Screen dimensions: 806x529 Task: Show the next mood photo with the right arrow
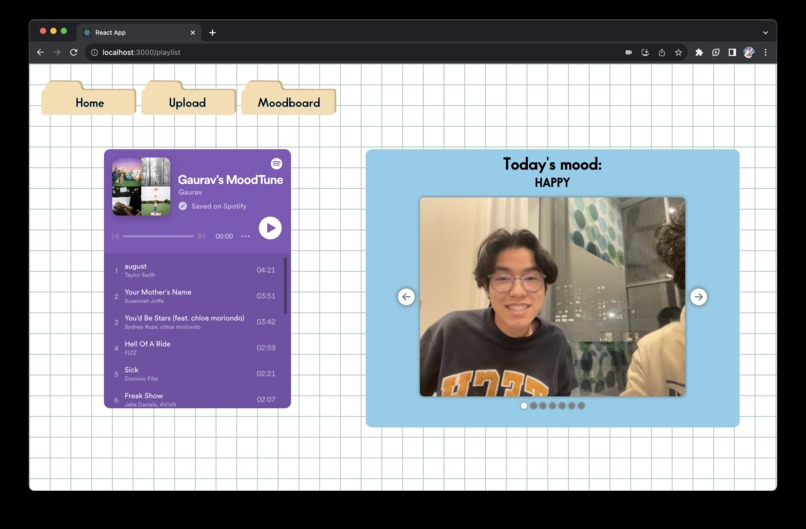[699, 297]
